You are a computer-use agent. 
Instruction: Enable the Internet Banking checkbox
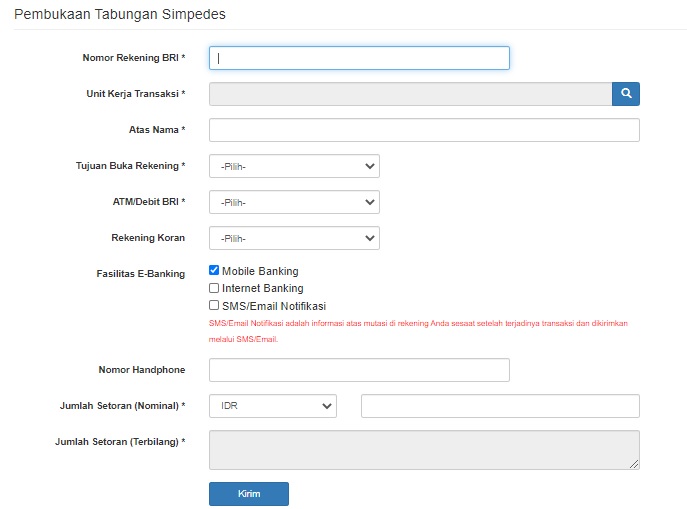coord(214,288)
